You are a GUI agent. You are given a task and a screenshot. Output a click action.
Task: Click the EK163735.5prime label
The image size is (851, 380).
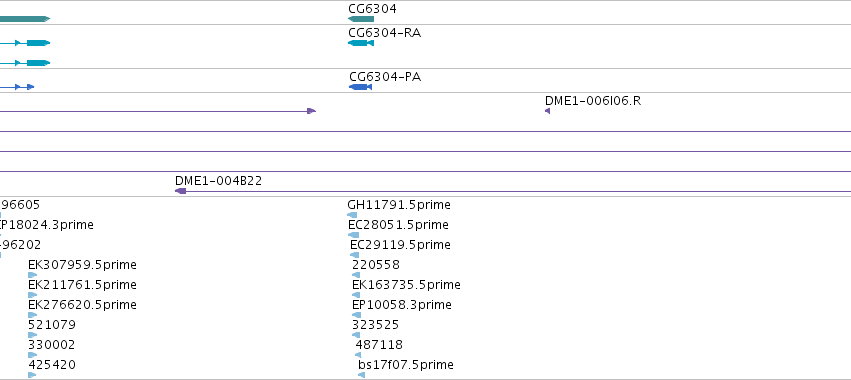point(406,284)
